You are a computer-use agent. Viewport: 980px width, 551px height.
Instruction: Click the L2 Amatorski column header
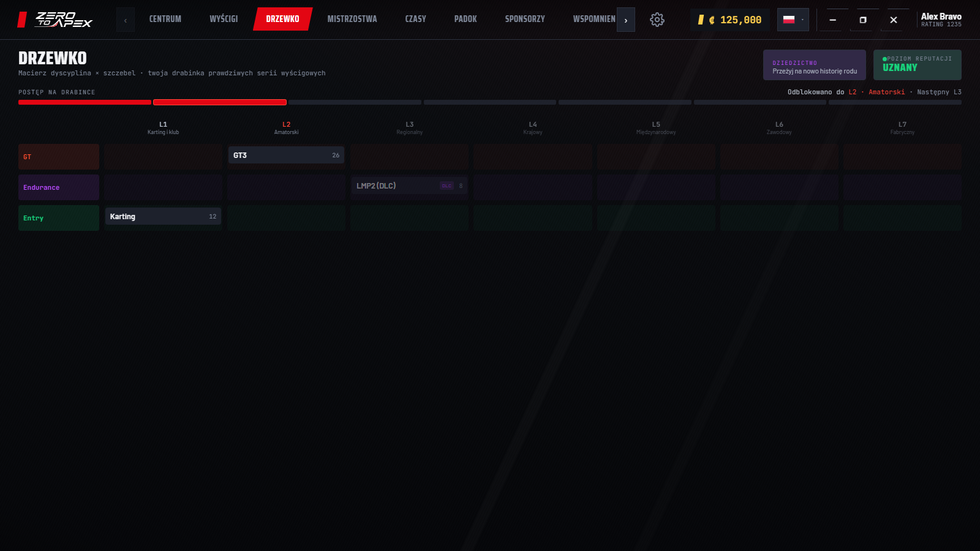click(286, 128)
